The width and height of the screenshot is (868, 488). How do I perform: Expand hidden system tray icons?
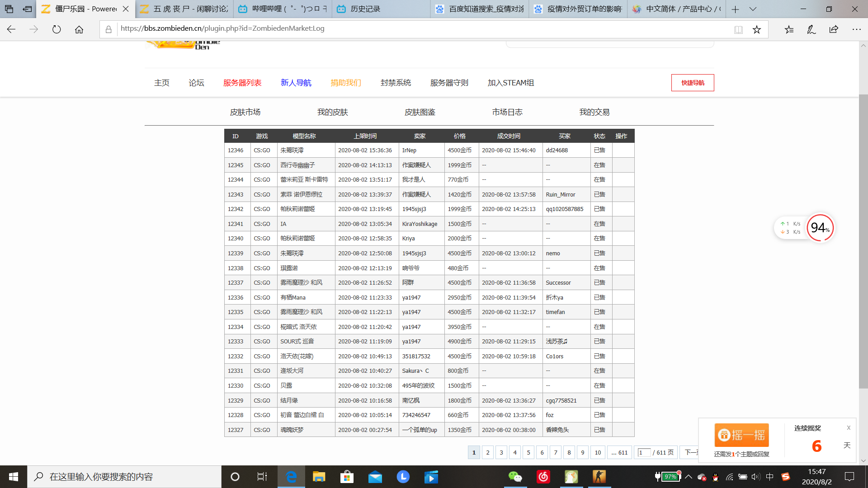point(689,477)
